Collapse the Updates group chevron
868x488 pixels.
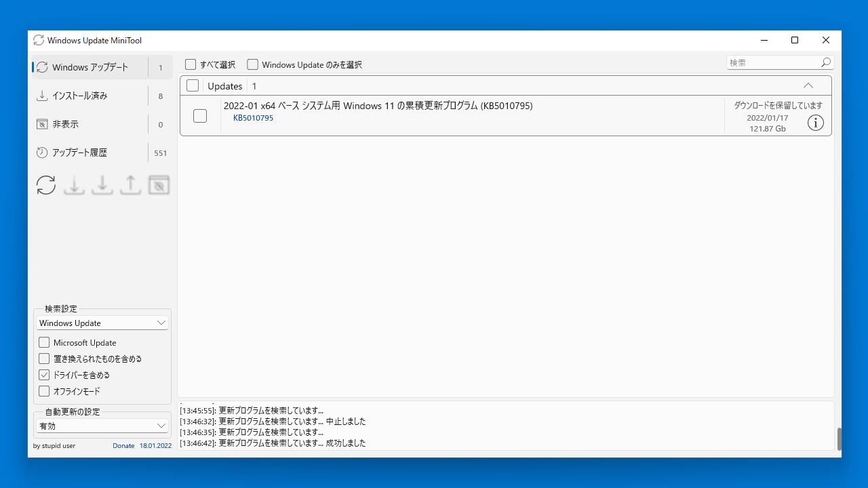808,85
